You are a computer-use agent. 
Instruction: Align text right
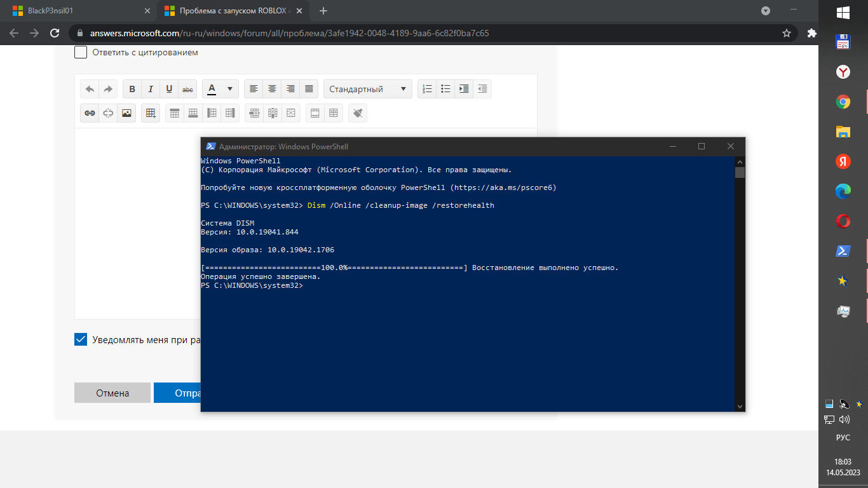(x=290, y=89)
